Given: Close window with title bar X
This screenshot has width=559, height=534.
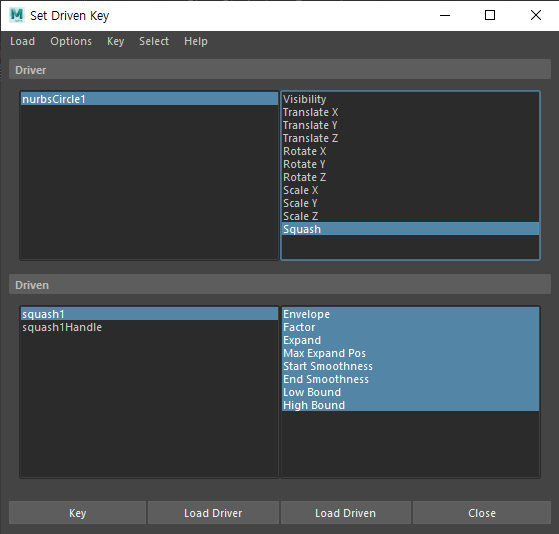Looking at the screenshot, I should coord(535,15).
